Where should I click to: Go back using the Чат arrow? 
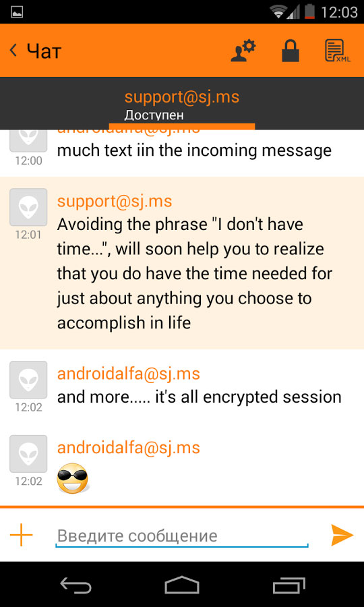(x=35, y=51)
